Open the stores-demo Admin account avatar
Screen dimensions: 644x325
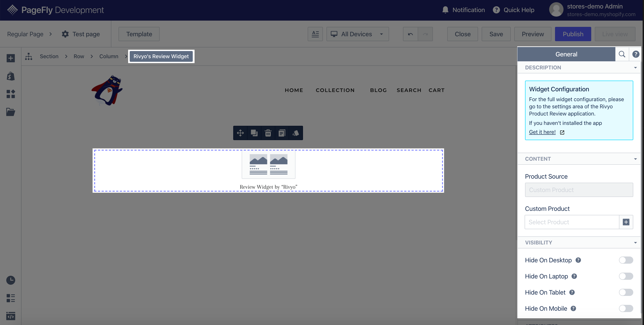pos(556,9)
